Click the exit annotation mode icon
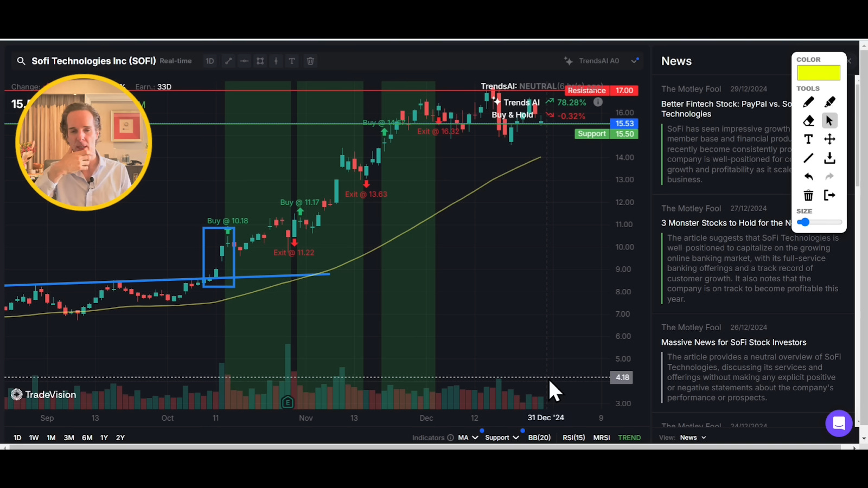The height and width of the screenshot is (488, 868). [829, 195]
